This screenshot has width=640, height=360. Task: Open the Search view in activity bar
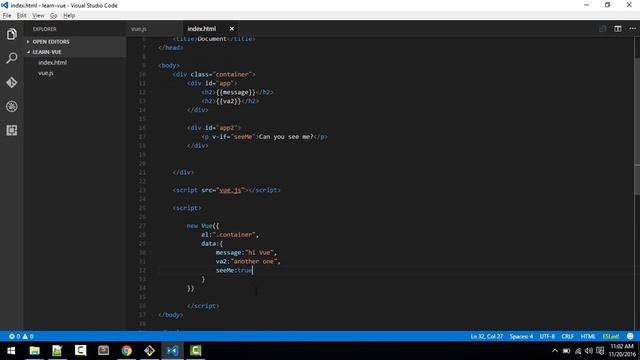tap(11, 58)
